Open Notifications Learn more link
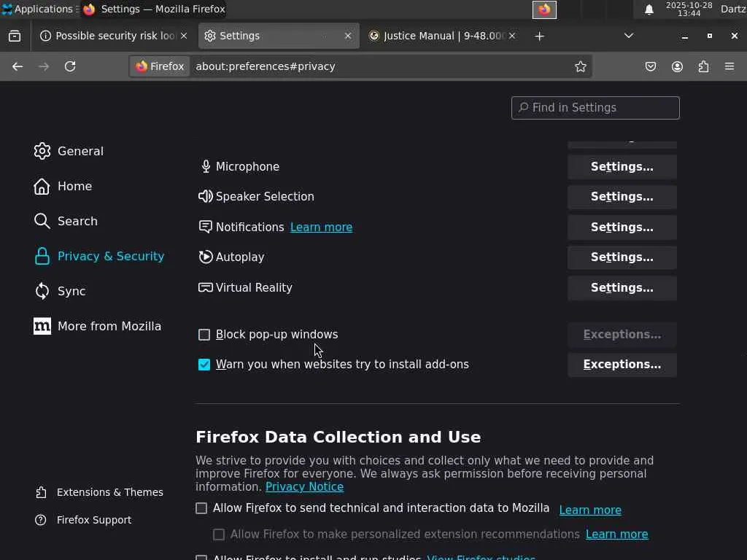This screenshot has height=560, width=747. [x=321, y=227]
